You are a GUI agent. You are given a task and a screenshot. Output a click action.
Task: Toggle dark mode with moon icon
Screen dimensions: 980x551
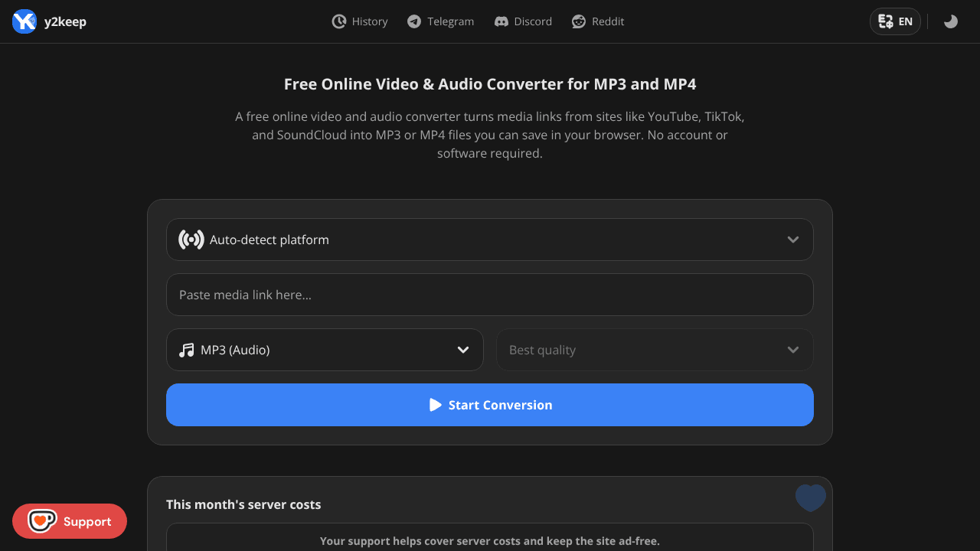coord(951,21)
